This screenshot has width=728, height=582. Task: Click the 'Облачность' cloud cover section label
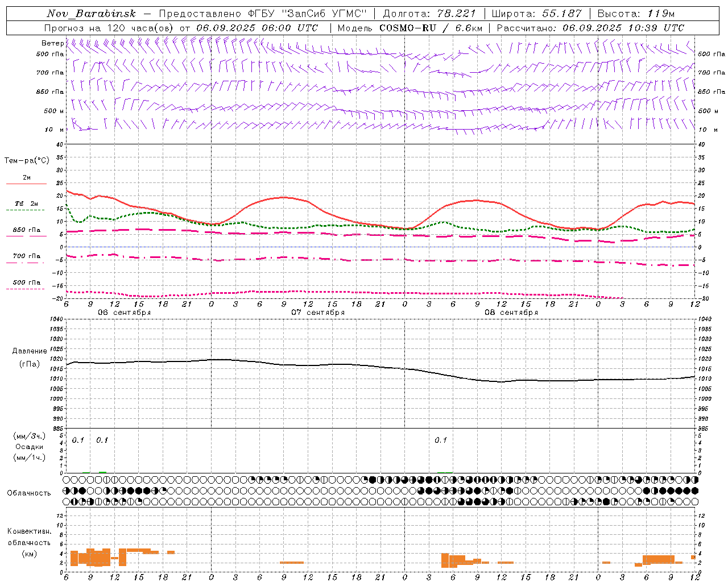pyautogui.click(x=29, y=493)
